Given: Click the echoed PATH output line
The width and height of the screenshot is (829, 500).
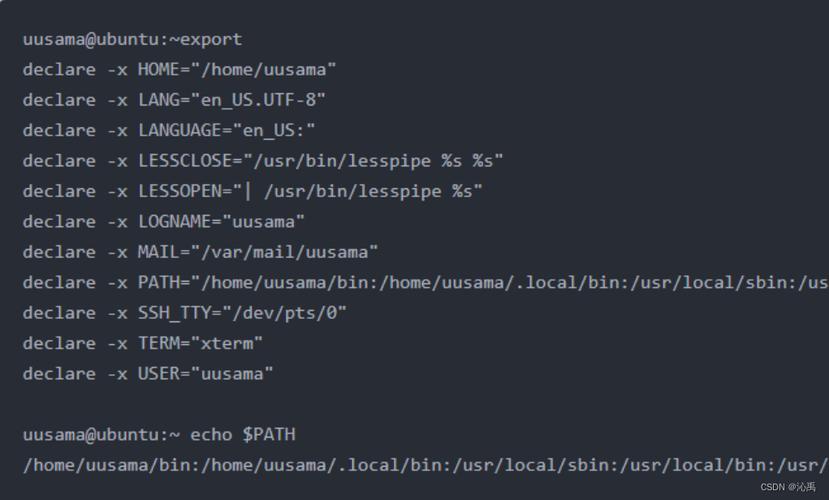Looking at the screenshot, I should pyautogui.click(x=426, y=466).
